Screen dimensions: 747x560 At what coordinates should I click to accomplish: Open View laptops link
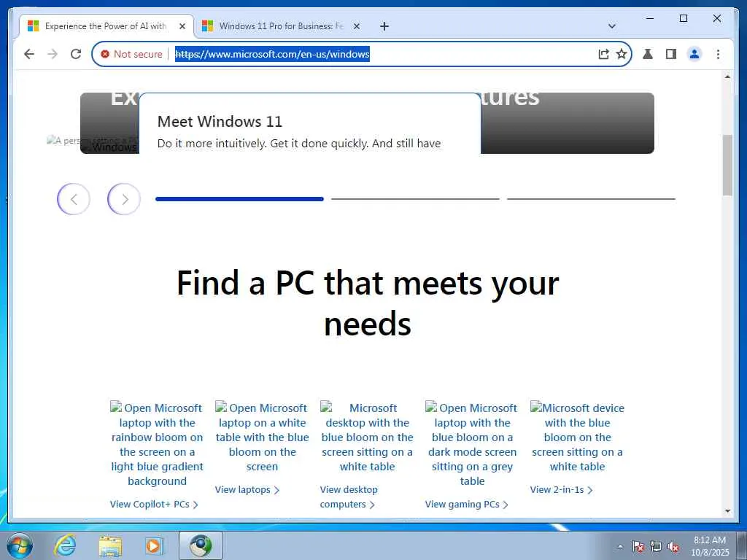(247, 489)
